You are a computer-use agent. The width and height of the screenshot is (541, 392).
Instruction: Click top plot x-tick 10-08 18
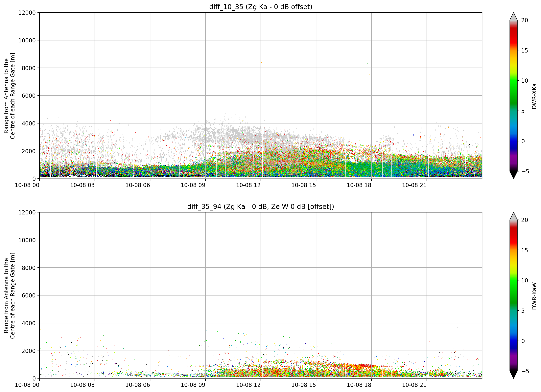pyautogui.click(x=359, y=185)
